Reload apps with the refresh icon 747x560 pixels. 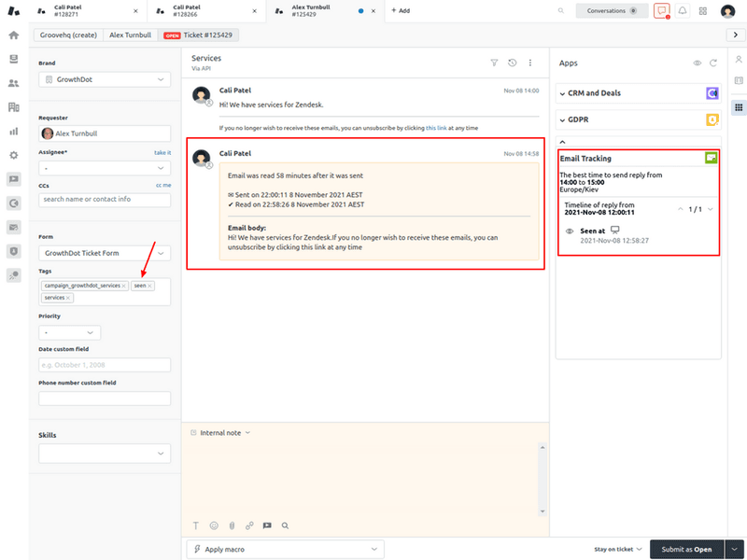click(713, 63)
